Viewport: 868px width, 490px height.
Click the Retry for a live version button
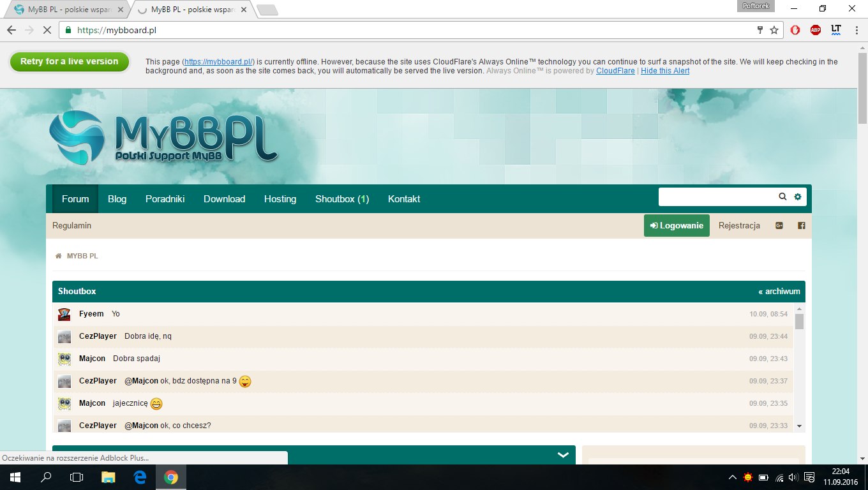70,62
